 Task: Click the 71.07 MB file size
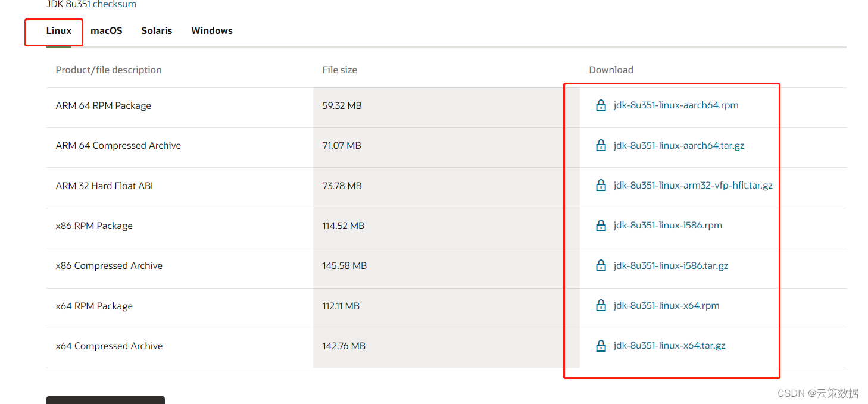click(x=342, y=146)
